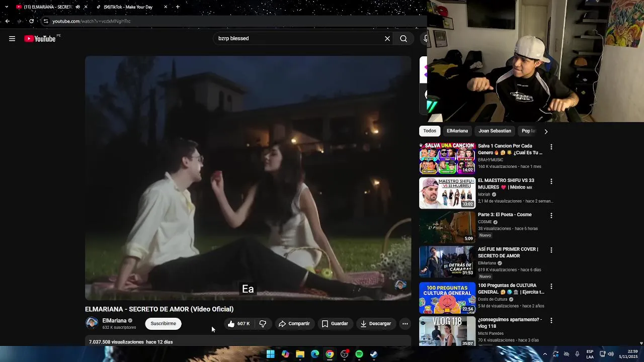Open Steam from the taskbar
644x362 pixels.
[x=374, y=354]
